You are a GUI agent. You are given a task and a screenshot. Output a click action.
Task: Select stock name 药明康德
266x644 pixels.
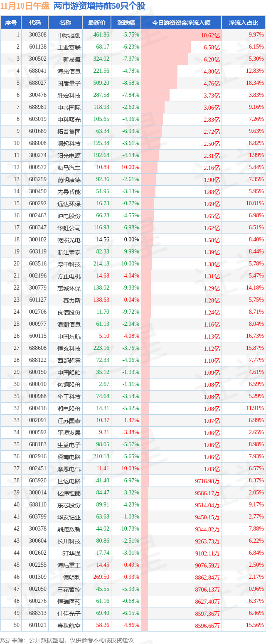tap(69, 180)
